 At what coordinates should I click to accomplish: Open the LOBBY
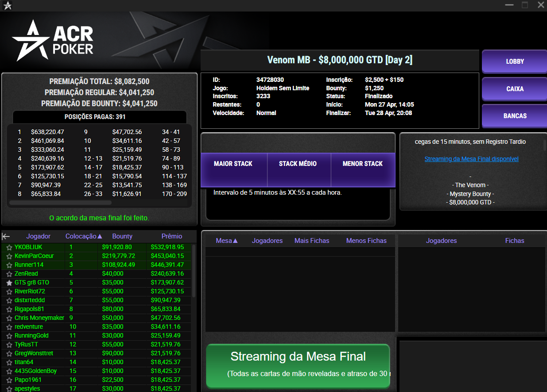point(515,61)
